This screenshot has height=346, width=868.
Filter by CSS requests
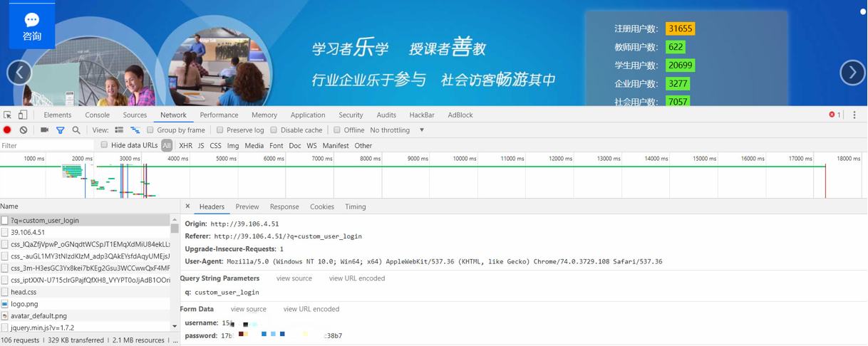215,145
